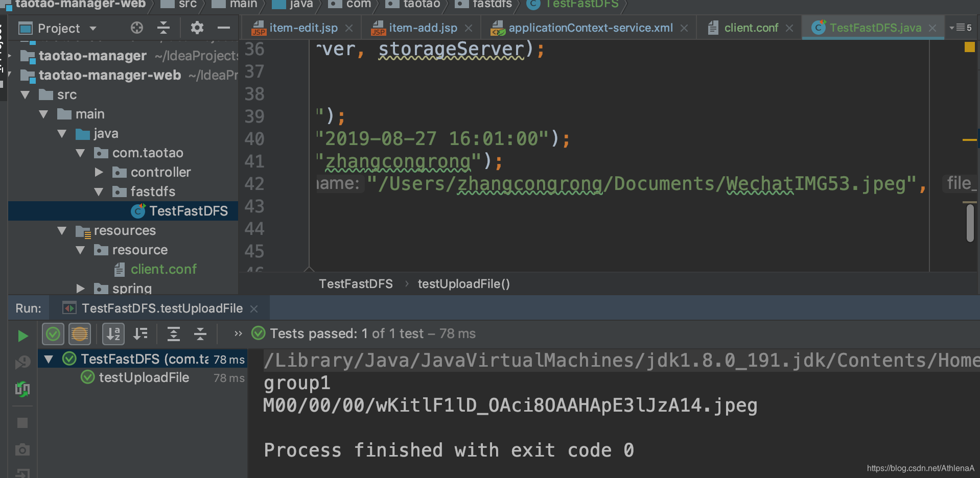Image resolution: width=980 pixels, height=478 pixels.
Task: Collapse the fastdfs package
Action: point(99,192)
